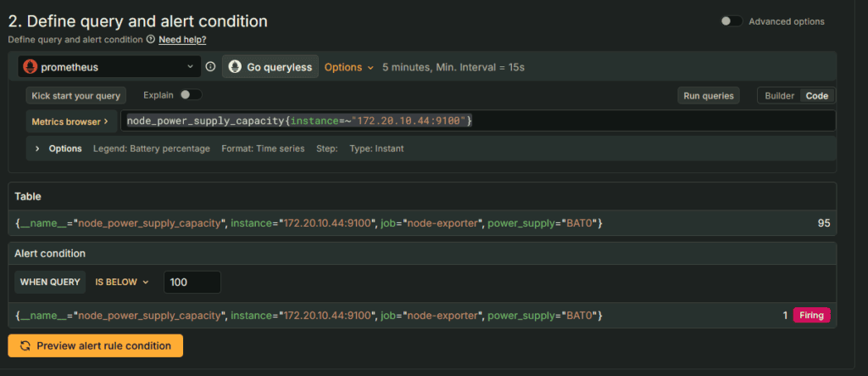
Task: Open the Need help? link
Action: coord(182,40)
